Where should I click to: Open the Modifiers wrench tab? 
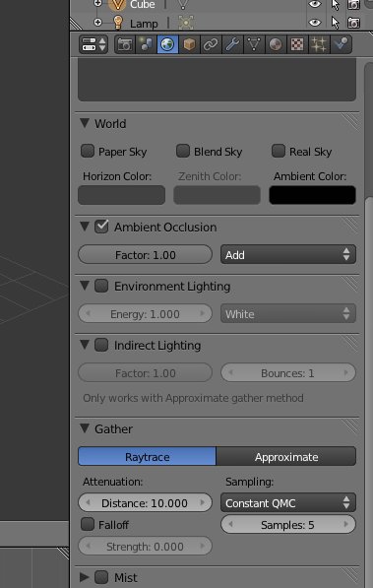pyautogui.click(x=232, y=44)
